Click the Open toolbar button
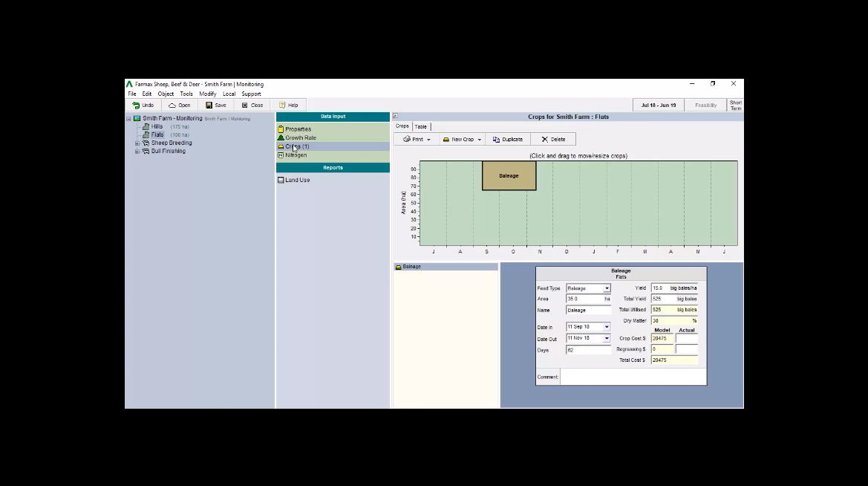Image resolution: width=868 pixels, height=486 pixels. (x=180, y=106)
